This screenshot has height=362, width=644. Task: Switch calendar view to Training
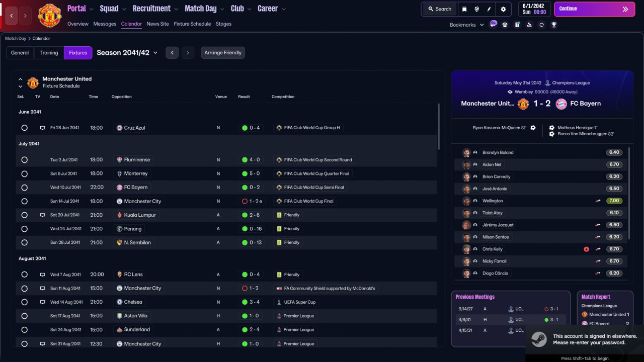tap(49, 53)
